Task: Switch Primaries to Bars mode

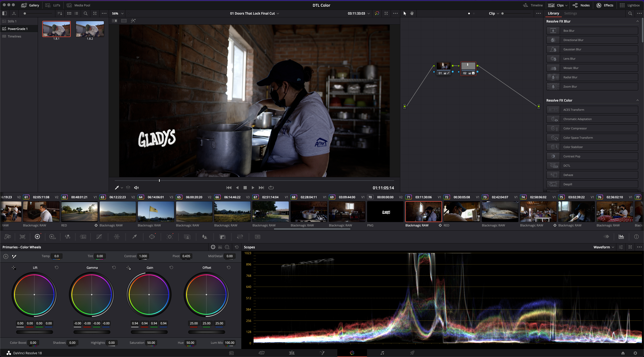Action: (x=220, y=247)
